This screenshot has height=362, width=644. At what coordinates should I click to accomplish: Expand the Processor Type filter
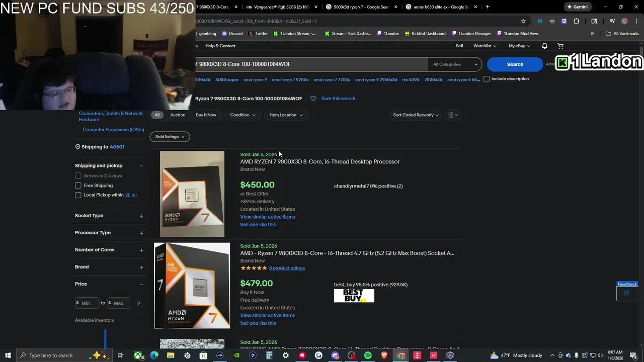(141, 233)
